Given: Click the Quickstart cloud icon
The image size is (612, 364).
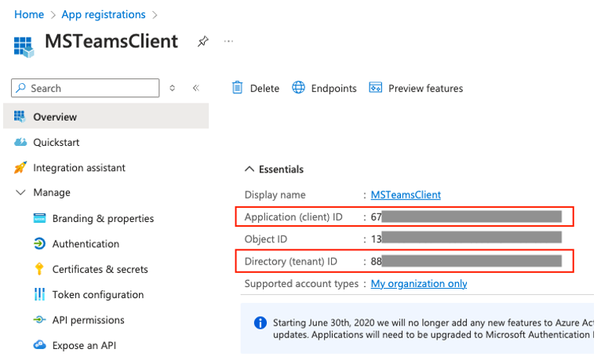Looking at the screenshot, I should coord(20,142).
